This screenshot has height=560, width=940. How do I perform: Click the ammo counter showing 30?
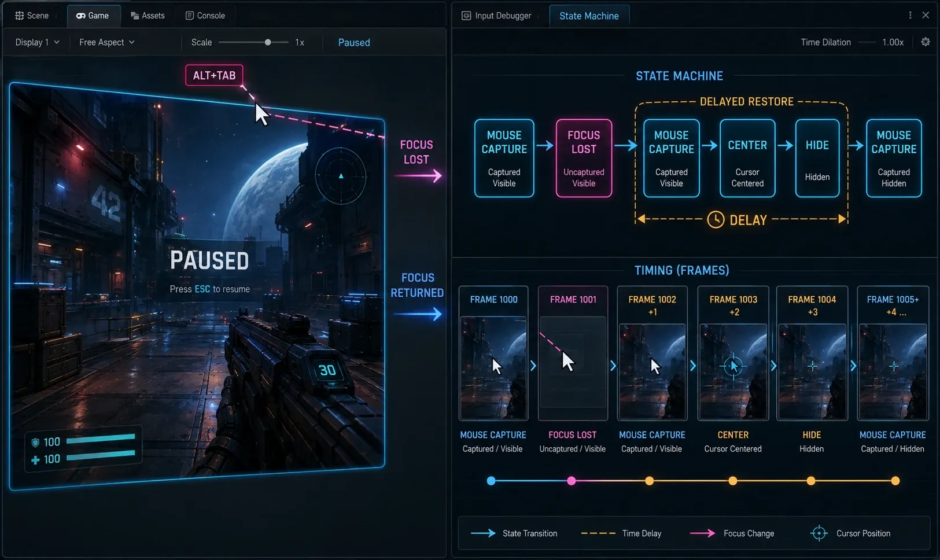coord(327,370)
